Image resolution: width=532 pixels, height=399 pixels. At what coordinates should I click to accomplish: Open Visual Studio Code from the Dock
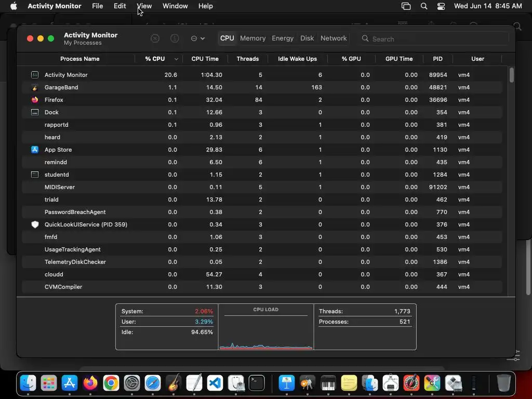tap(215, 383)
